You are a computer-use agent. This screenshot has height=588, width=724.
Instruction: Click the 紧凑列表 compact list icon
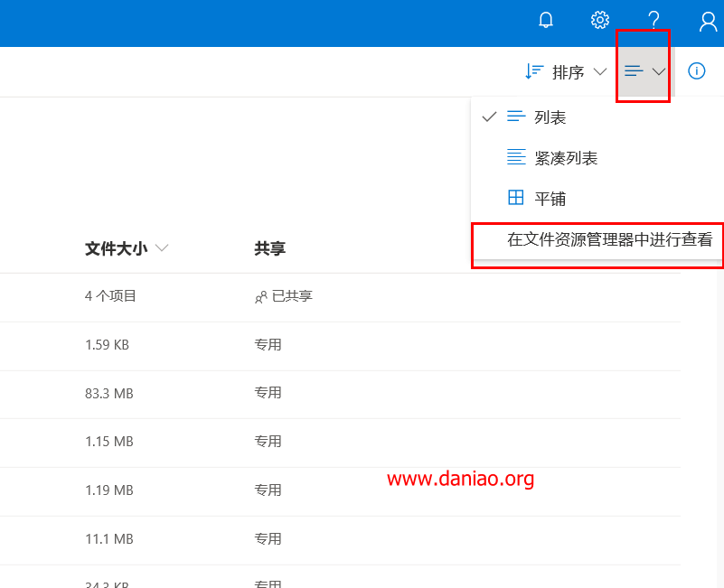pyautogui.click(x=516, y=157)
